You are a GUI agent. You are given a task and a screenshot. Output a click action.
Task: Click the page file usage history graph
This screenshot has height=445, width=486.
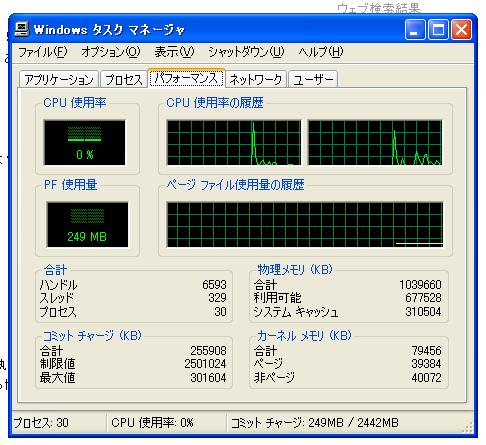(x=305, y=225)
